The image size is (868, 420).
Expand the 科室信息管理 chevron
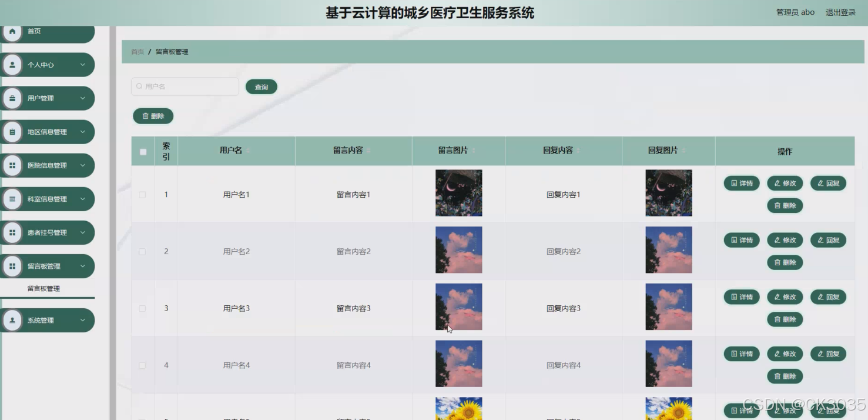pyautogui.click(x=83, y=199)
